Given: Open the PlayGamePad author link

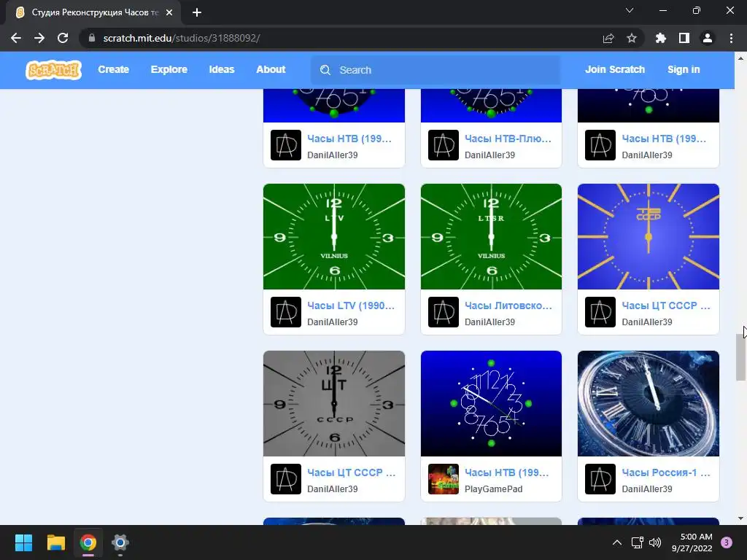Looking at the screenshot, I should coord(494,489).
